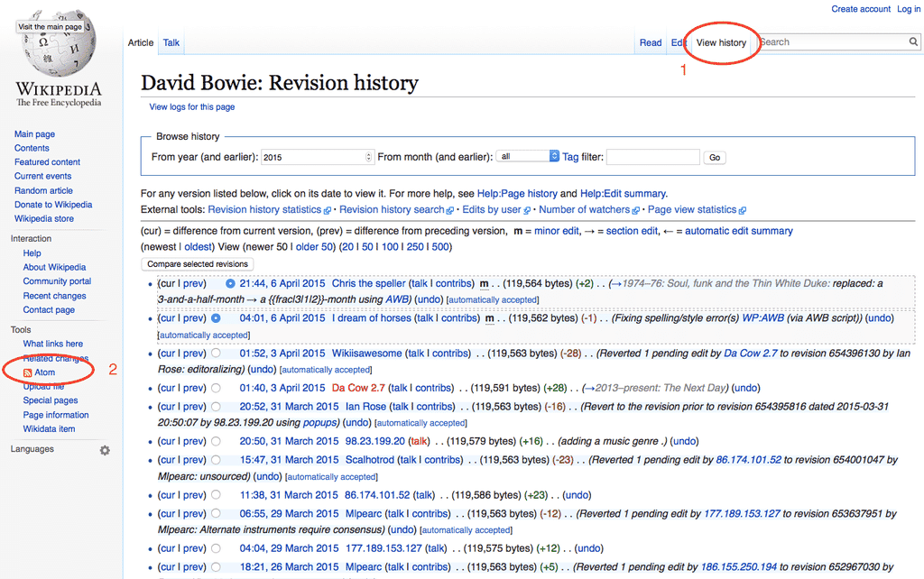Click the Atom feed icon in Tools
This screenshot has width=924, height=579.
(x=27, y=372)
